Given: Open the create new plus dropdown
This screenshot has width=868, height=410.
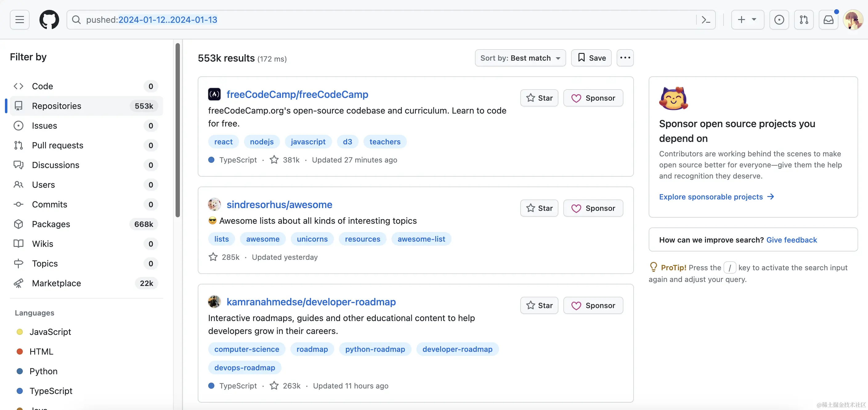Looking at the screenshot, I should pyautogui.click(x=747, y=19).
